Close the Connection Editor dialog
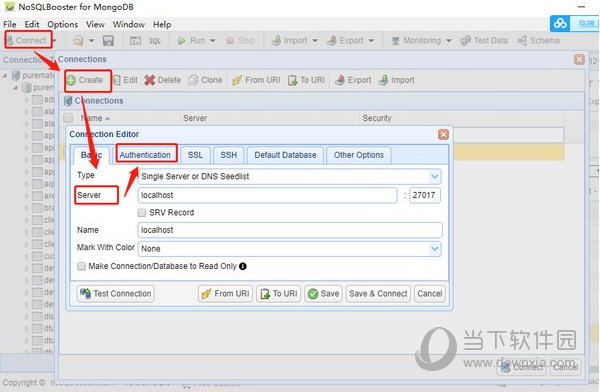The height and width of the screenshot is (392, 600). (x=443, y=134)
